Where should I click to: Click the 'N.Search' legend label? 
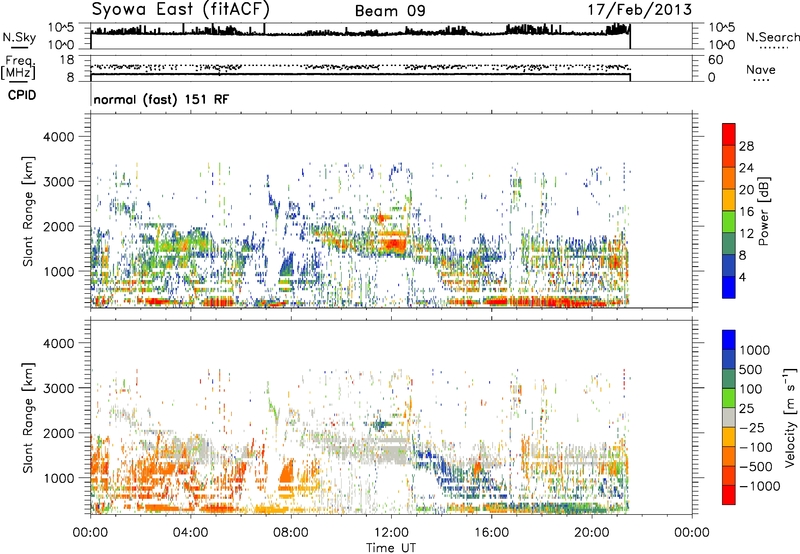pos(772,37)
